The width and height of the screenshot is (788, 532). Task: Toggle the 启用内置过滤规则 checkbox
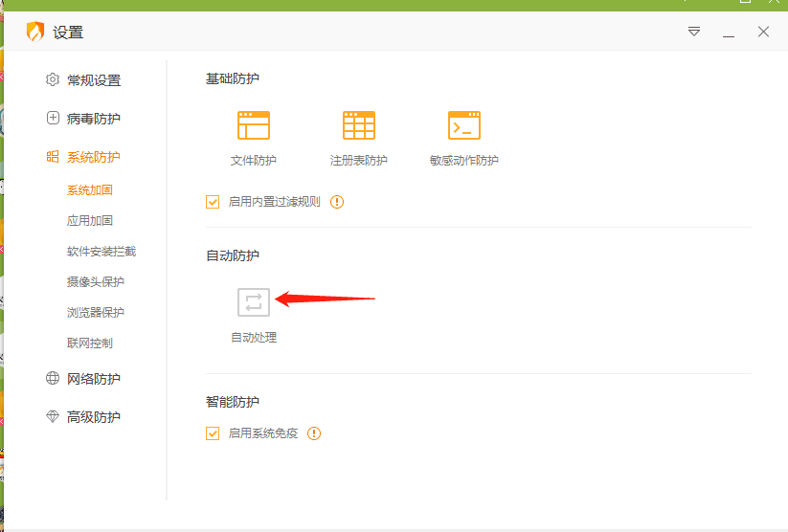213,202
